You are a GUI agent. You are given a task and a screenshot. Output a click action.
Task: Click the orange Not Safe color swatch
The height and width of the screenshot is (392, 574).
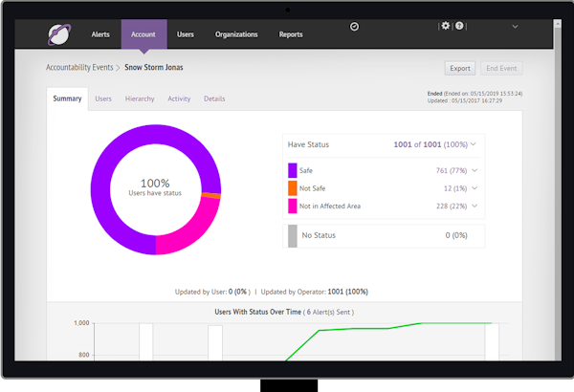click(293, 188)
